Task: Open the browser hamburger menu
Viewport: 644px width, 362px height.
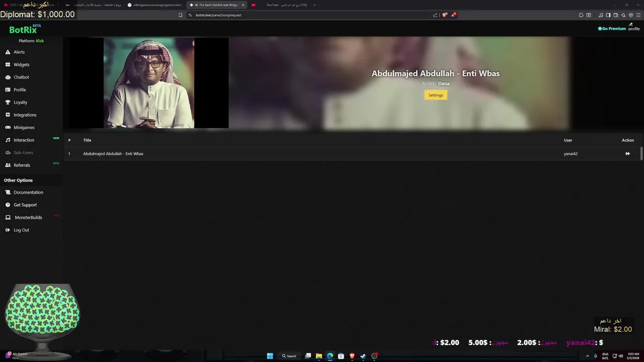Action: [x=638, y=15]
